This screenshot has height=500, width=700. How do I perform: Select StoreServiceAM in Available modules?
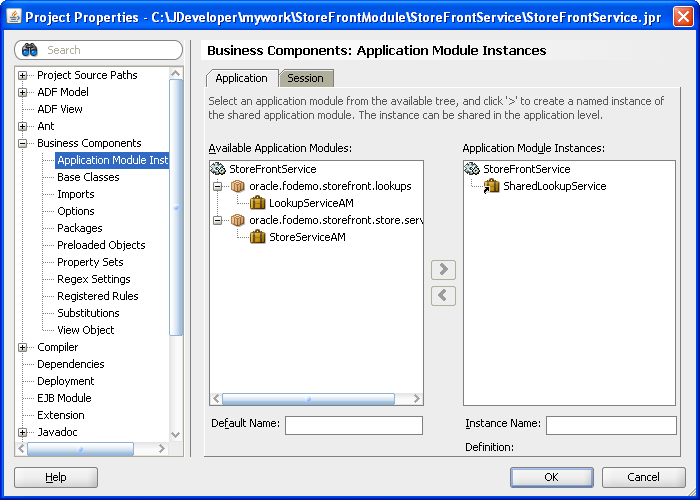[307, 237]
